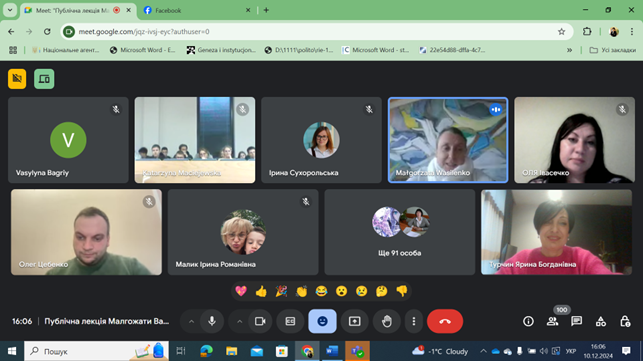Toggle the microphone on or off
Image resolution: width=643 pixels, height=361 pixels.
[212, 321]
